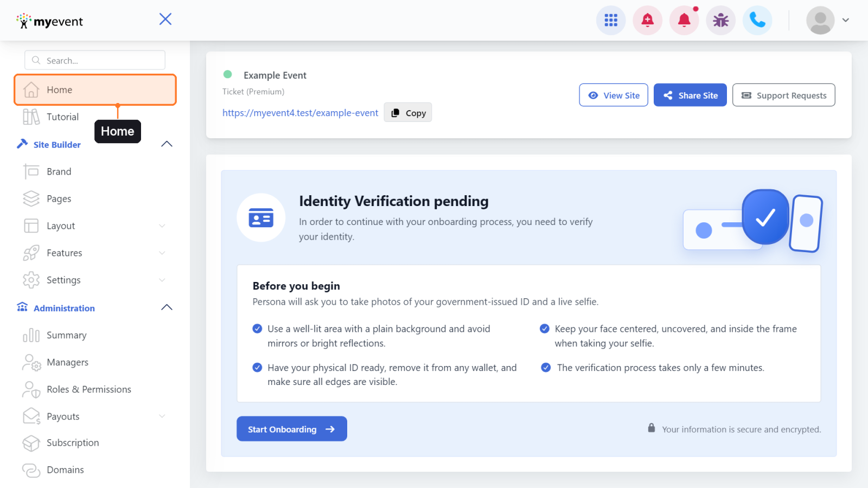Viewport: 868px width, 488px height.
Task: Click the Features rocket icon
Action: coord(31,253)
